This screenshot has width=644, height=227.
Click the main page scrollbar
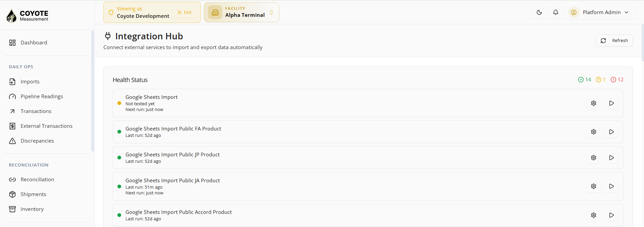643,43
